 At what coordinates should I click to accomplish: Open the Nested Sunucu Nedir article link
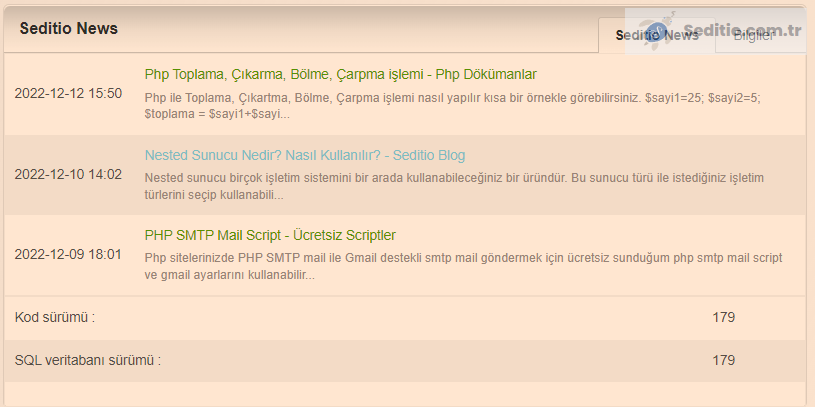coord(305,155)
